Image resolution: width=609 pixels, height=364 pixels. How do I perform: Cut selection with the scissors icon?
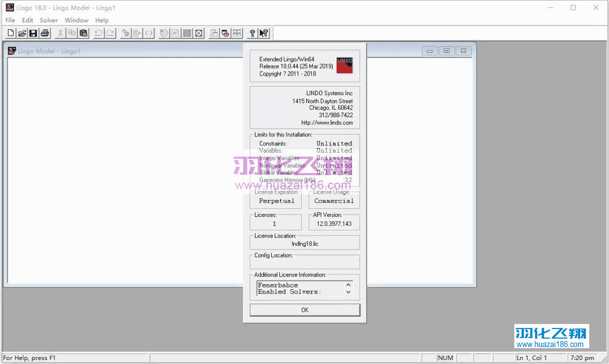click(x=60, y=33)
